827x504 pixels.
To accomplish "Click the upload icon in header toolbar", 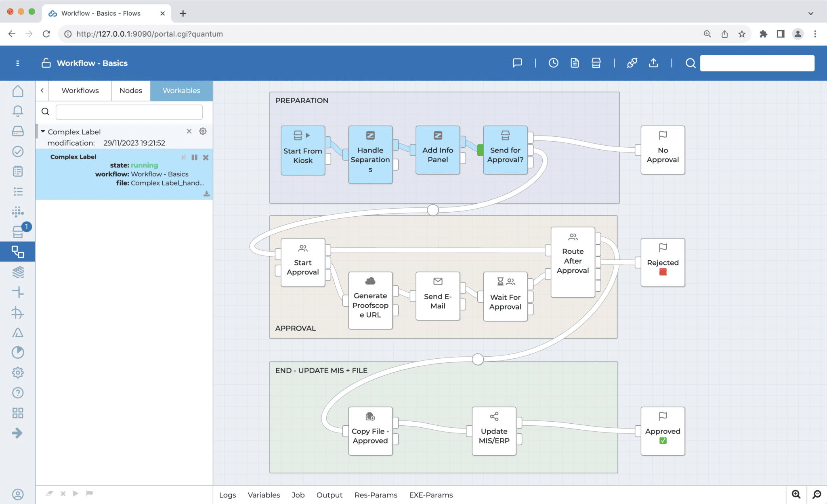I will coord(653,63).
